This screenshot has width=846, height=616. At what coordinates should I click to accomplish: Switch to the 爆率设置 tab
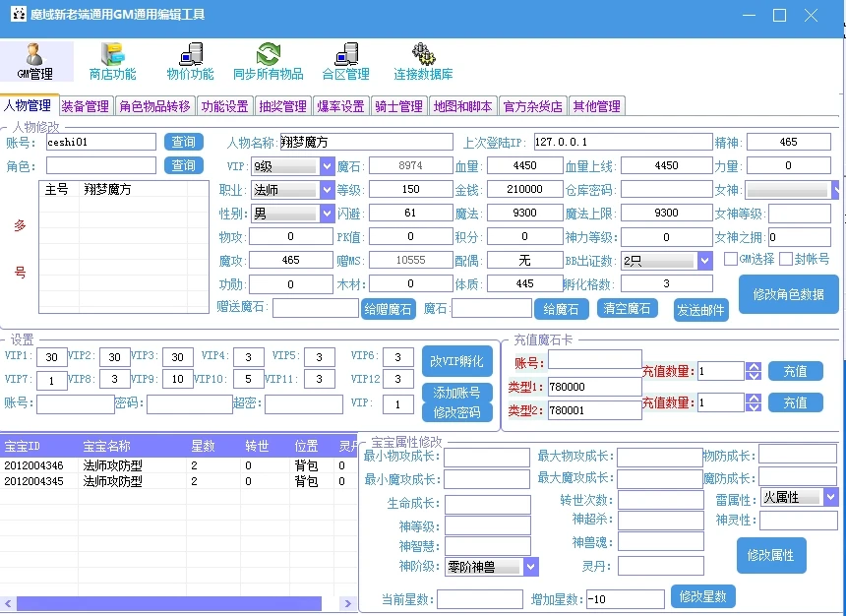click(341, 106)
